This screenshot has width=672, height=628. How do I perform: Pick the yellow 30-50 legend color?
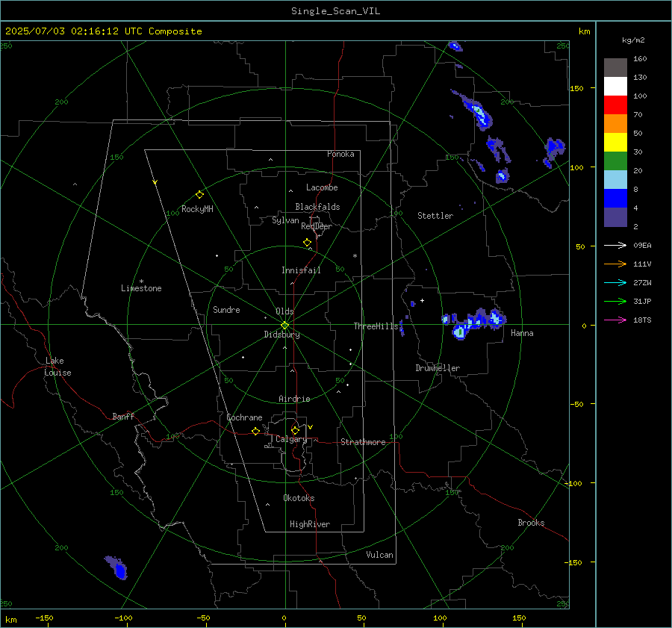[x=615, y=143]
